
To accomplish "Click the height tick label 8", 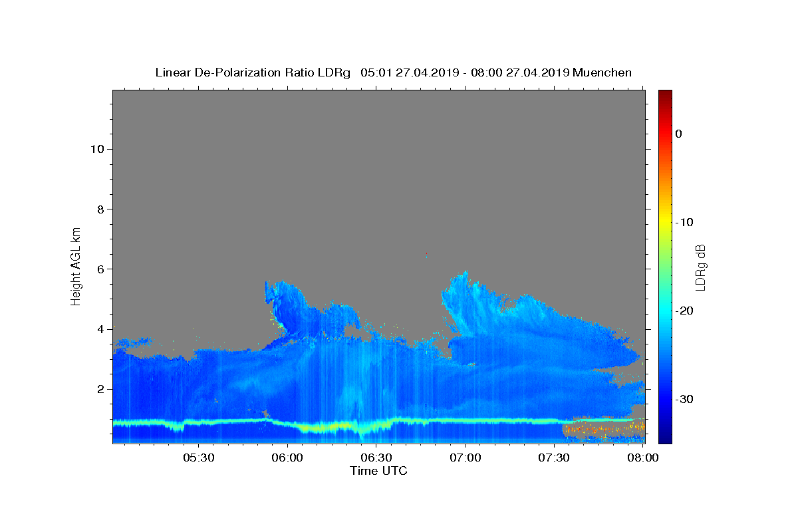I will coord(100,209).
